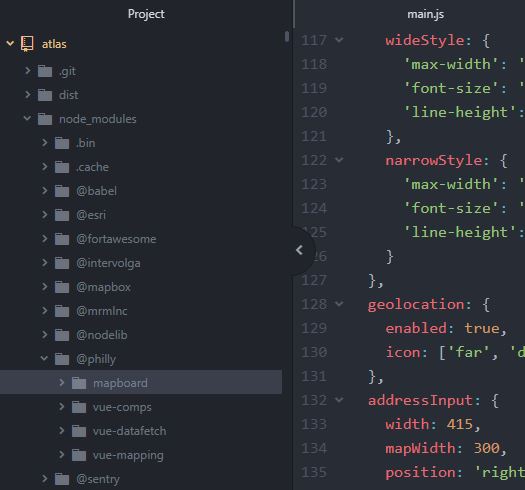This screenshot has height=490, width=525.
Task: Click the project tree scrollbar thumb
Action: [x=287, y=37]
